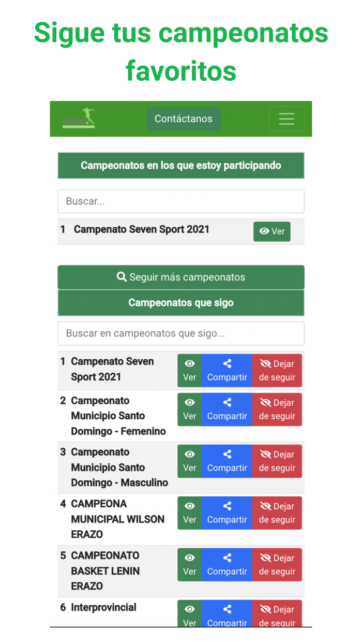Select the Campeonatos que sigo header
362x644 pixels.
pyautogui.click(x=181, y=303)
